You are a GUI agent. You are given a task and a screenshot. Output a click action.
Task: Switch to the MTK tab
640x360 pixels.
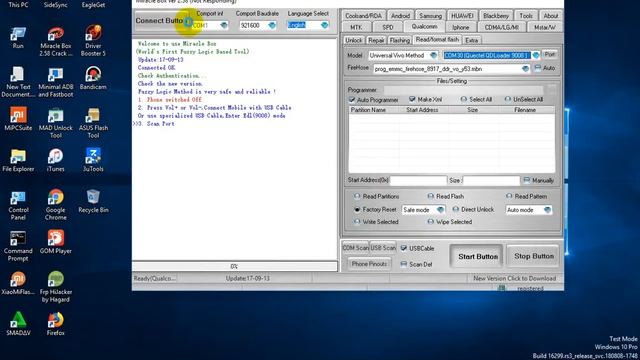[x=356, y=27]
